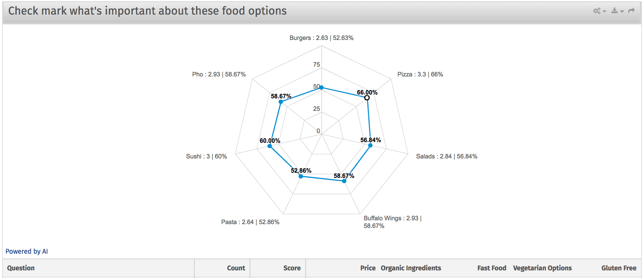Select the Pasta 52.86% data point
644x278 pixels.
click(x=301, y=176)
